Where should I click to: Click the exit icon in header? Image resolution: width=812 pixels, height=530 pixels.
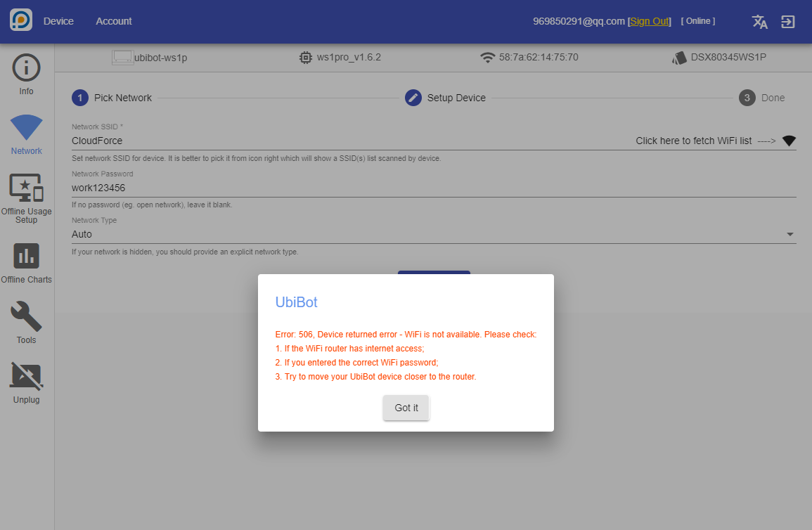[787, 22]
